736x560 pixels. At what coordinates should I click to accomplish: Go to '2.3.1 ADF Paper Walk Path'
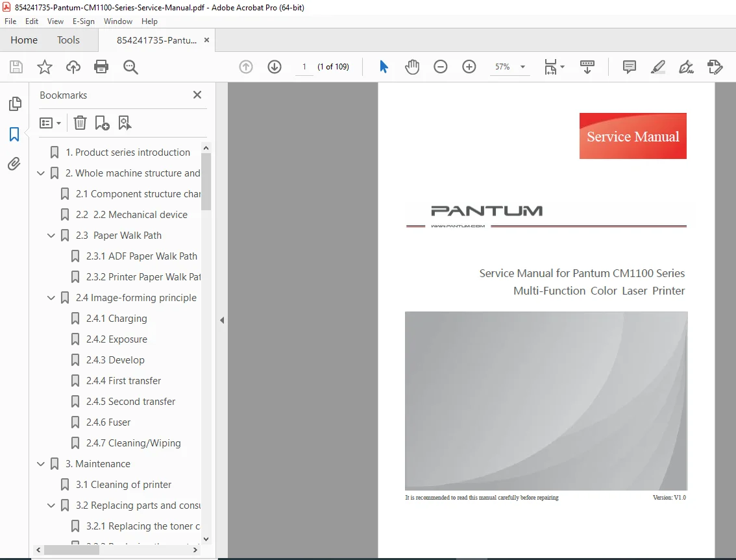pos(141,256)
